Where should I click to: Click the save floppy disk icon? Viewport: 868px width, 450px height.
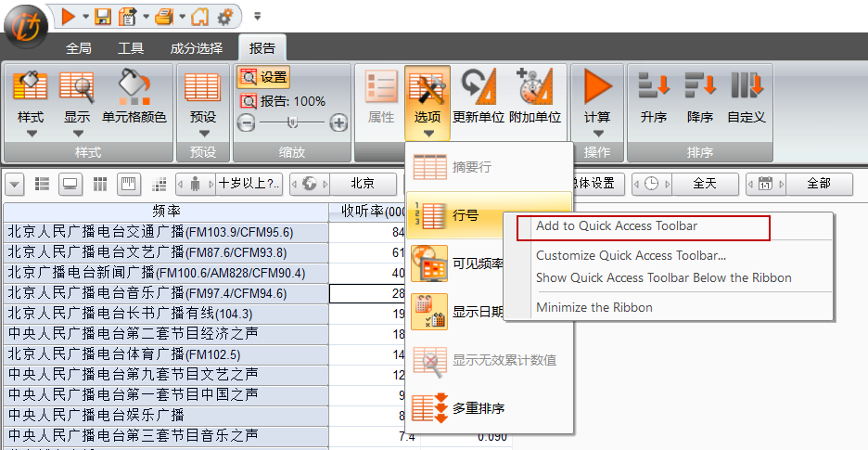coord(103,17)
